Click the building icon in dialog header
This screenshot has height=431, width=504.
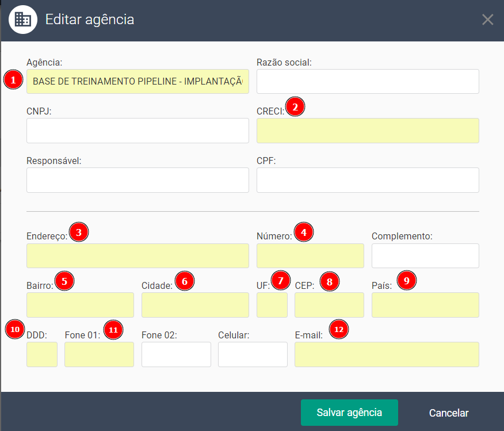pyautogui.click(x=23, y=20)
